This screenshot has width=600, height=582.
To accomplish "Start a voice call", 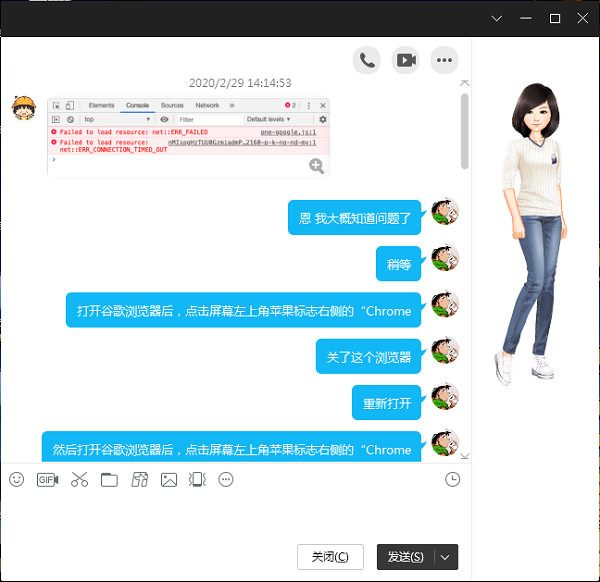I will [367, 60].
